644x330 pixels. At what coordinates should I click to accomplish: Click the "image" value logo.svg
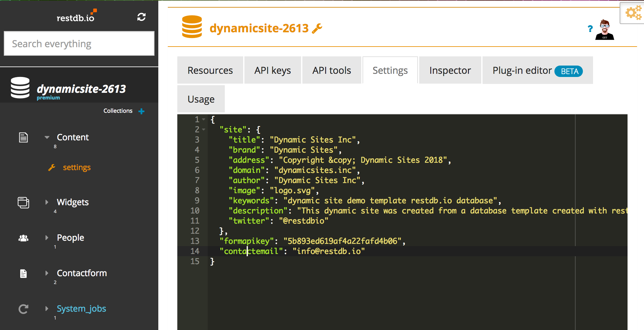tap(292, 190)
